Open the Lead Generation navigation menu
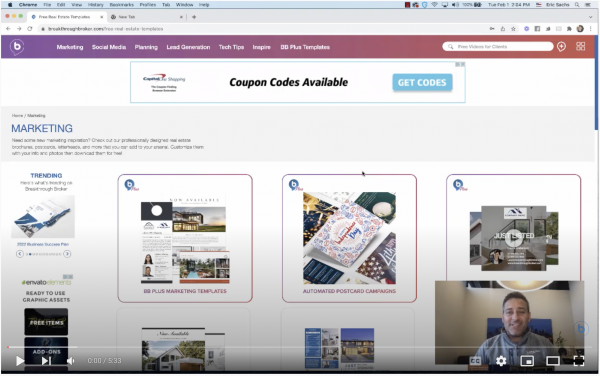 point(188,47)
